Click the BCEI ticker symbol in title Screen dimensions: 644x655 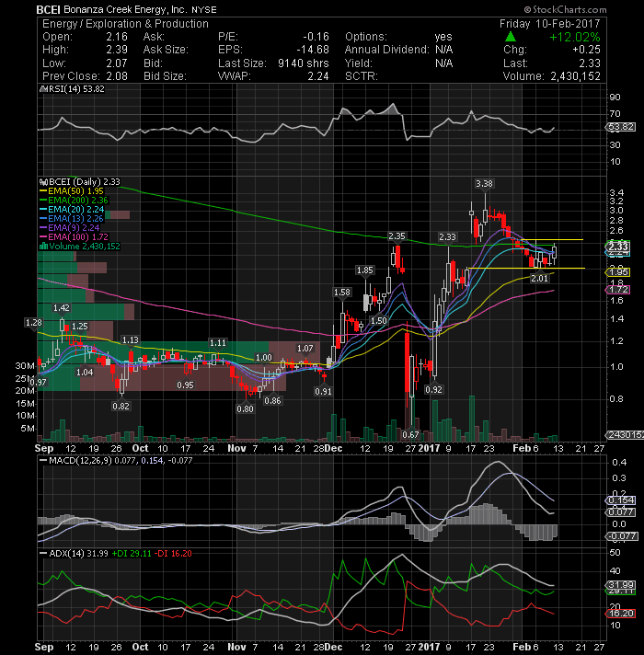[x=49, y=9]
